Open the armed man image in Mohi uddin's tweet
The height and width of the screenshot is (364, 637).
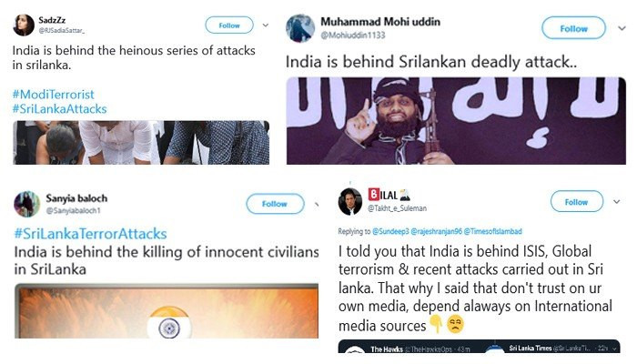(x=456, y=121)
